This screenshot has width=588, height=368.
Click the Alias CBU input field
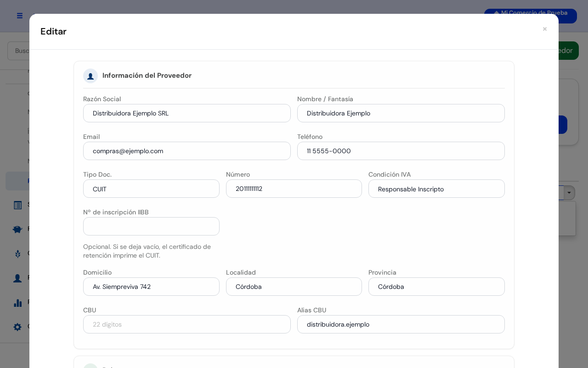coord(401,324)
